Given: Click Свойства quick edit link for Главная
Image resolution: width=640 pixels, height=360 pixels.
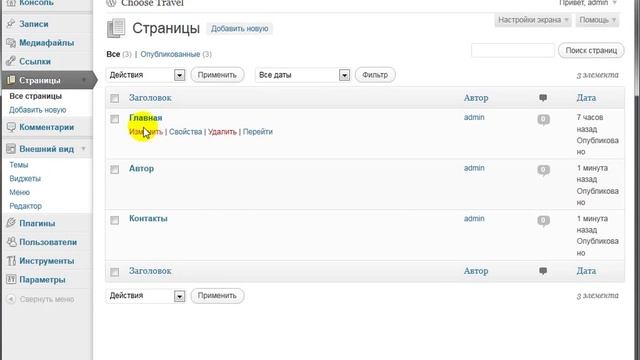Looking at the screenshot, I should coord(185,132).
